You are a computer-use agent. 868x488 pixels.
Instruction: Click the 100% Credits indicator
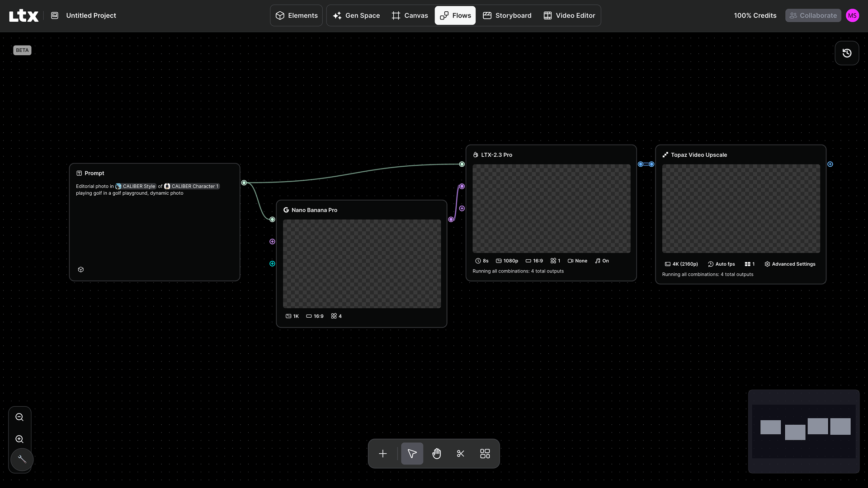[x=755, y=15]
